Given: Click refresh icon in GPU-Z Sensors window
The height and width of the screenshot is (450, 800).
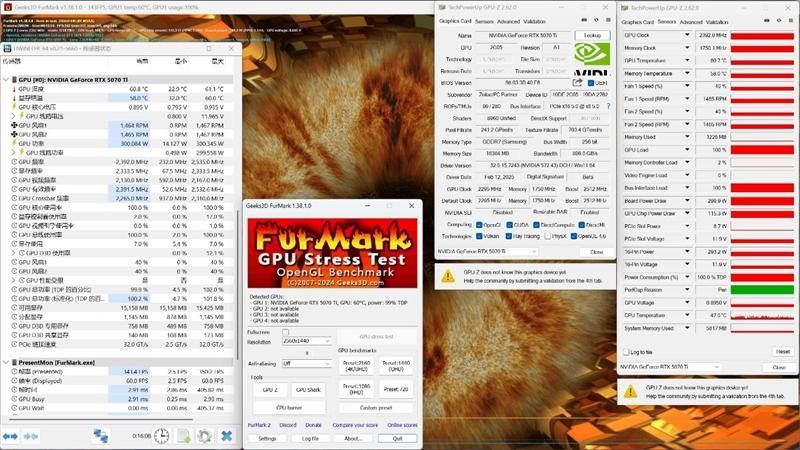Looking at the screenshot, I should pyautogui.click(x=779, y=21).
